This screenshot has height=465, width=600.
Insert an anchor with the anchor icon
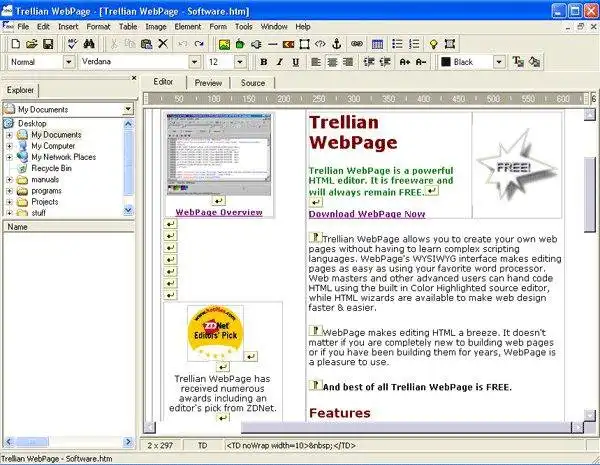coord(336,44)
